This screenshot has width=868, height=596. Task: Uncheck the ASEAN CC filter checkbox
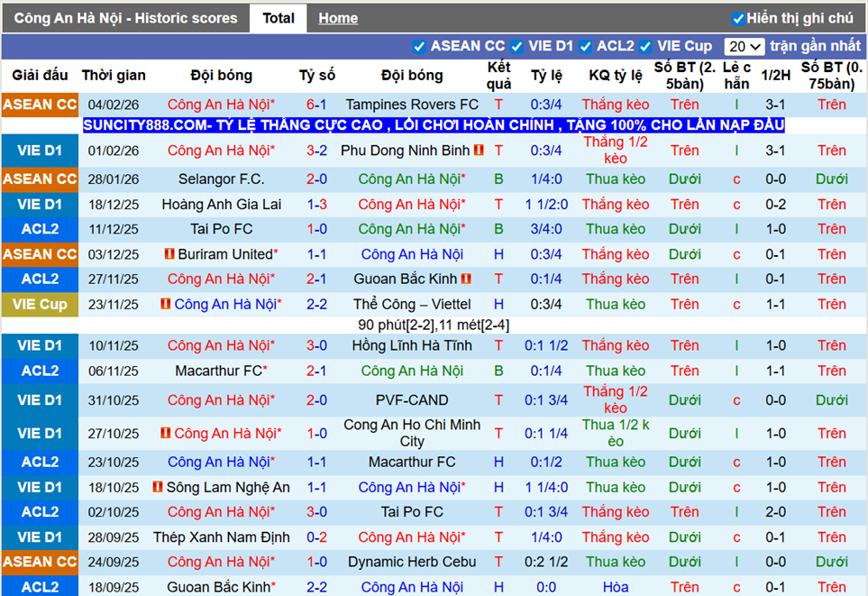[x=419, y=47]
